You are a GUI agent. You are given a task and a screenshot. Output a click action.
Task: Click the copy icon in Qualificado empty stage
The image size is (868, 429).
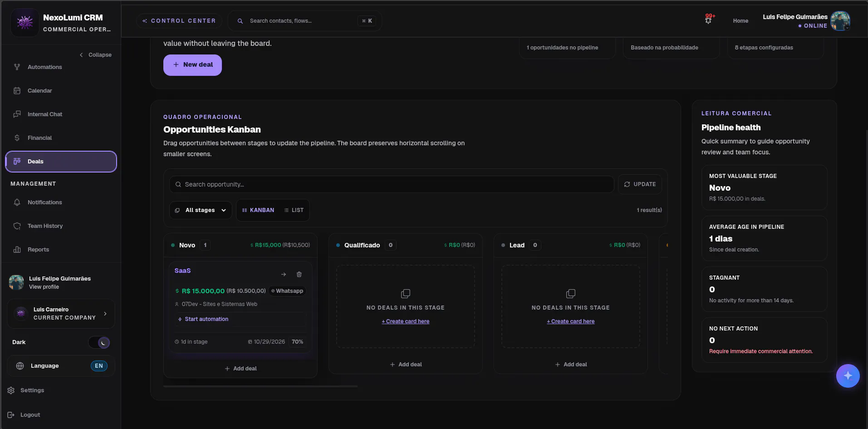pyautogui.click(x=406, y=294)
